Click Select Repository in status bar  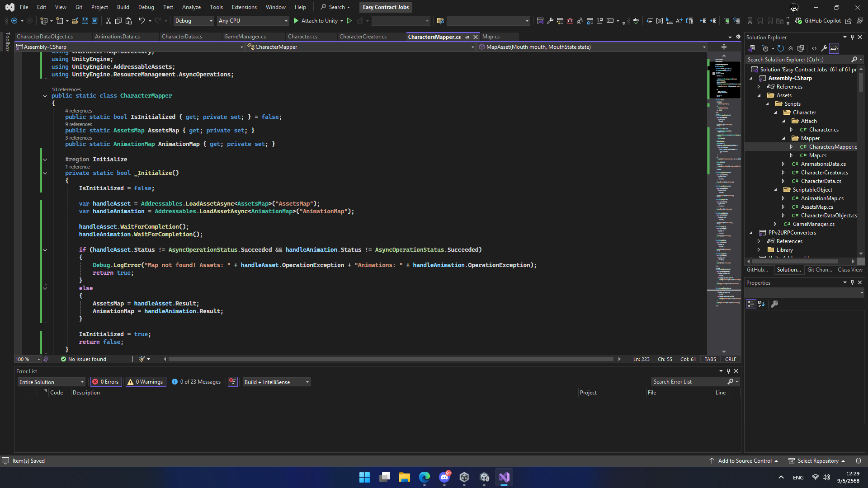(x=816, y=461)
